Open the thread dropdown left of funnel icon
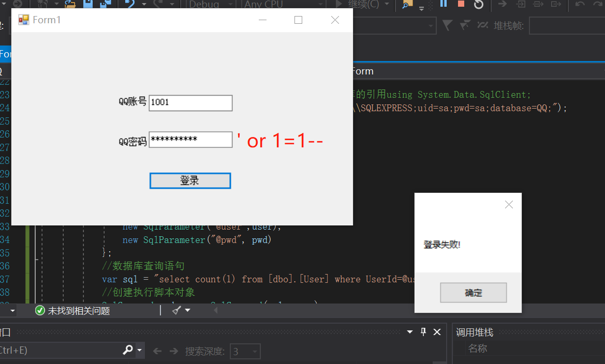 [x=431, y=26]
